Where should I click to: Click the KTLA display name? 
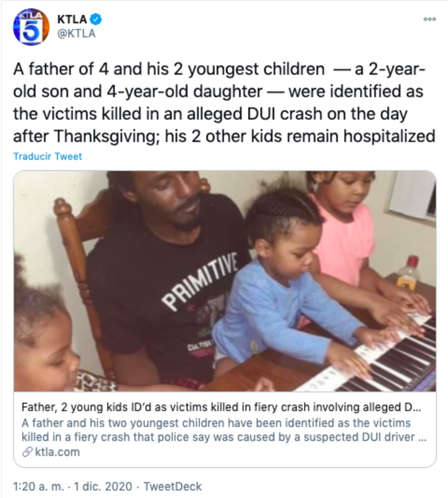coord(72,19)
